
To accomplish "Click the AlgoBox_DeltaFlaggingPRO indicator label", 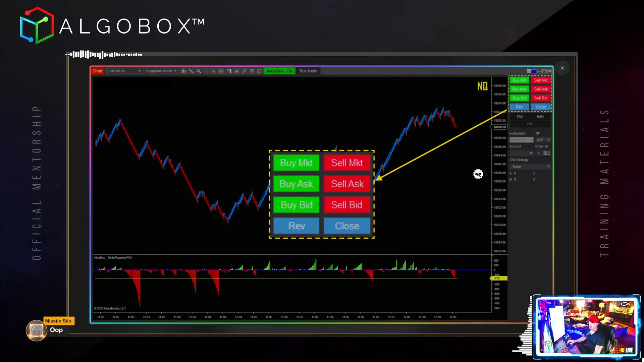I will (113, 258).
